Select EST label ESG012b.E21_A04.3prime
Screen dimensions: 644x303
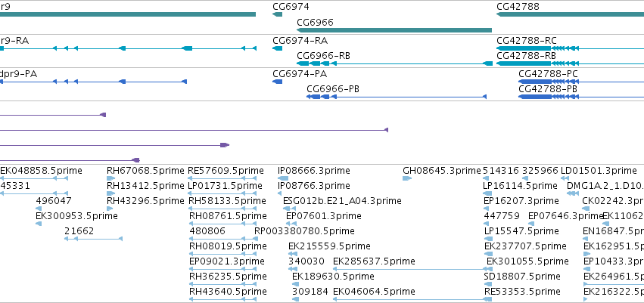pos(342,201)
